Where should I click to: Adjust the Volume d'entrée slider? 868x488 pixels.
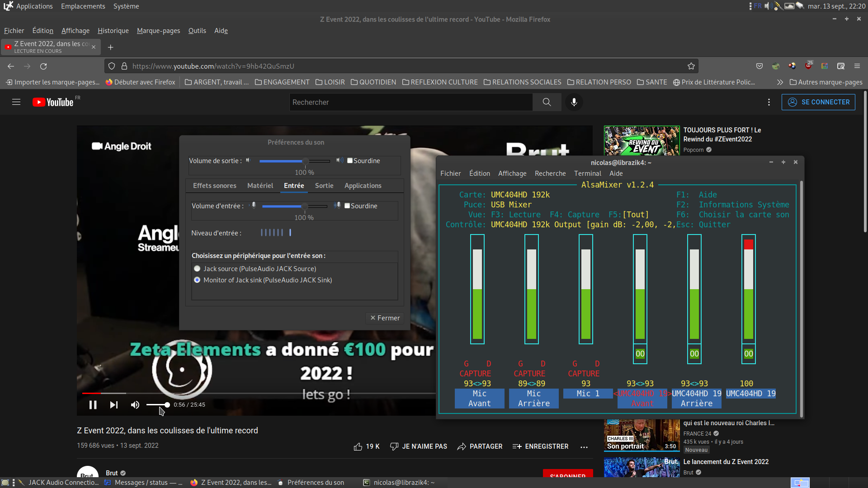click(305, 206)
